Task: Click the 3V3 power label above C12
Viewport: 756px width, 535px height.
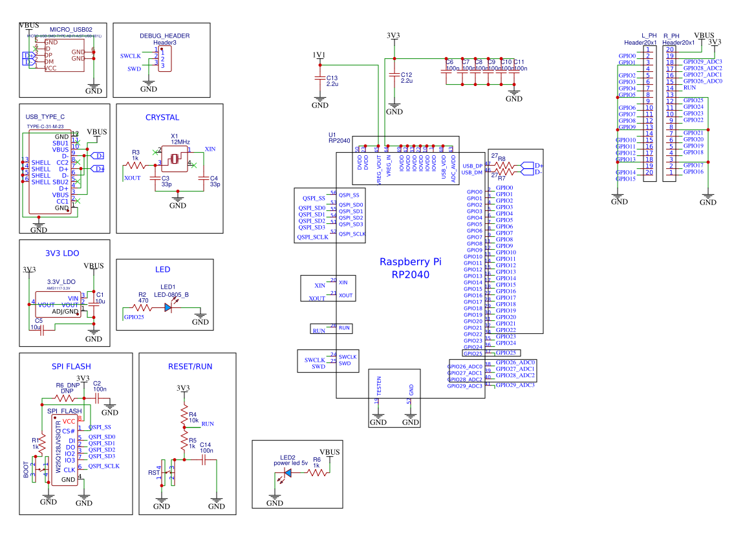Action: click(393, 36)
